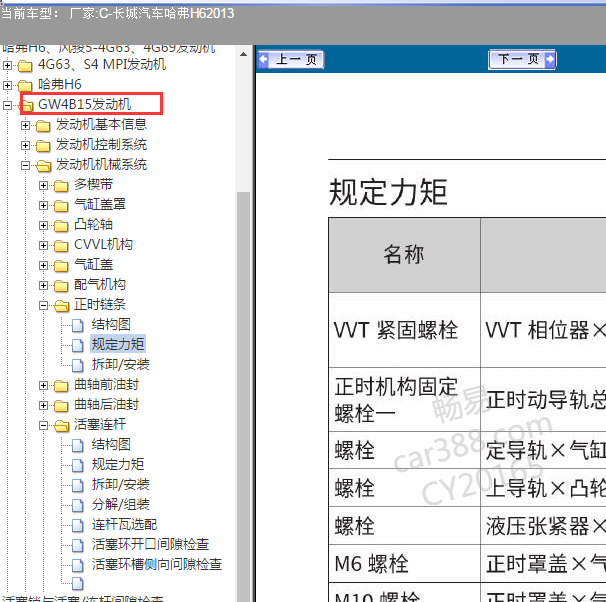Click the 正时机构固定螺栓一 table cell
The width and height of the screenshot is (606, 602).
coord(404,400)
